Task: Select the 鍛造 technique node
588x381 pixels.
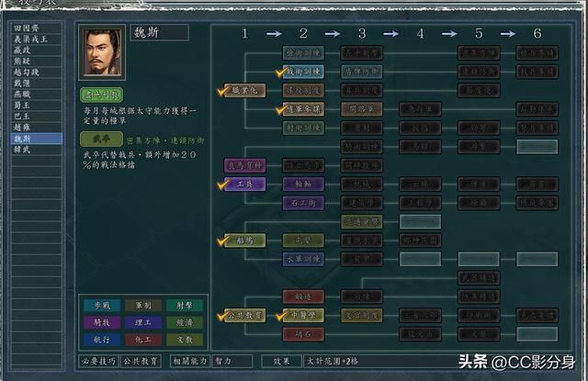Action: pos(303,297)
